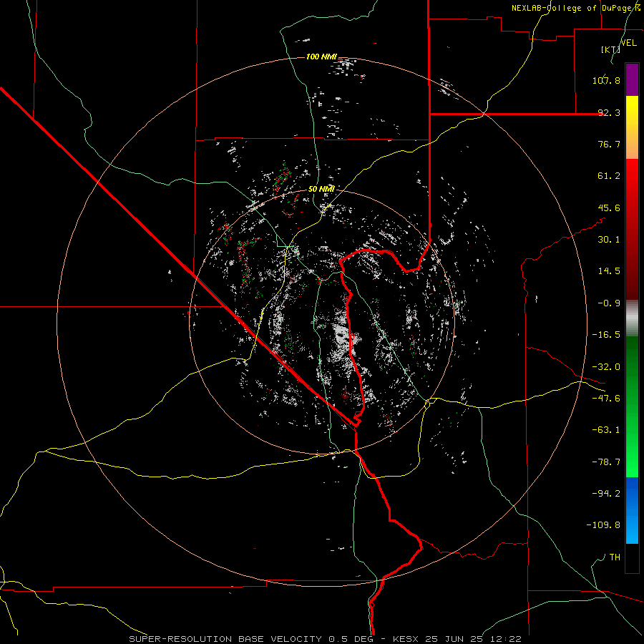Click the gray near-zero segment of the color bar
Screen dimensions: 644x644
pyautogui.click(x=632, y=318)
